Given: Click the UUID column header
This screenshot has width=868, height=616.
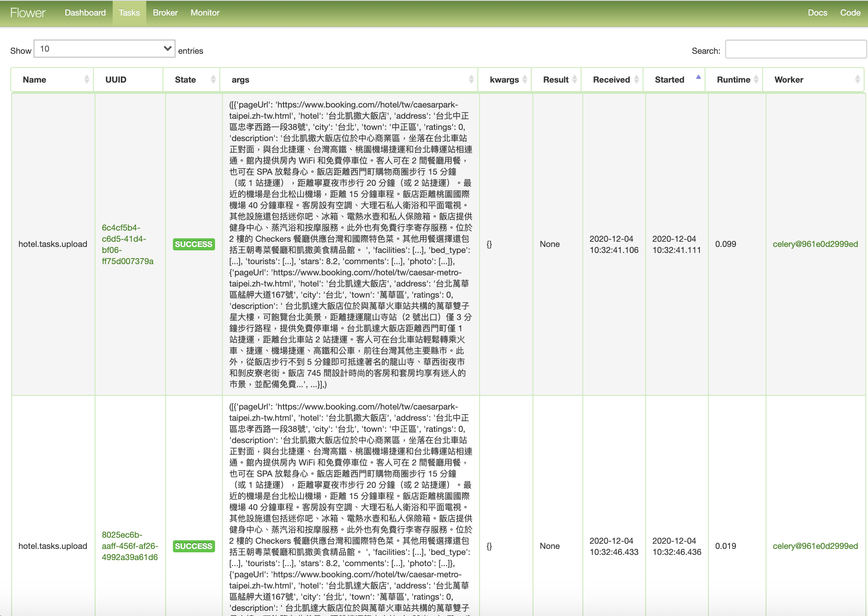Looking at the screenshot, I should pyautogui.click(x=128, y=80).
